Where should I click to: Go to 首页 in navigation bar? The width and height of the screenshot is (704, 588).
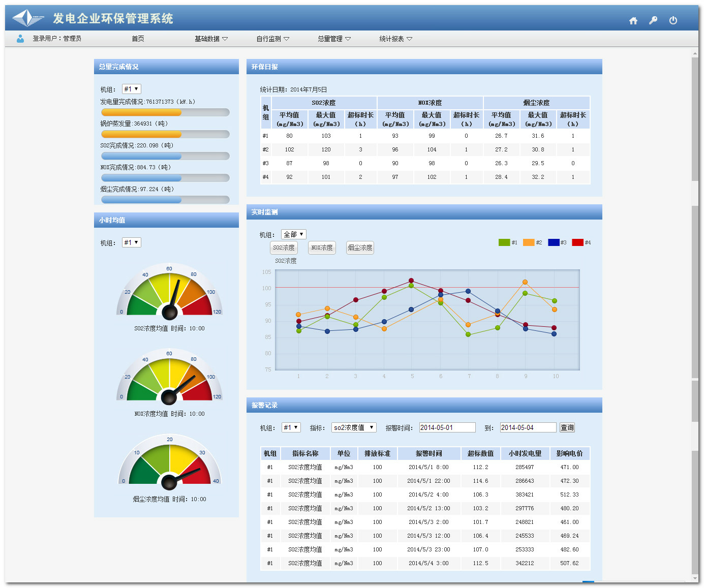(x=138, y=39)
